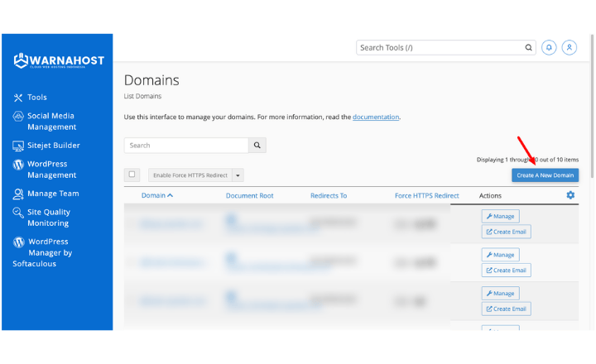Click the Domains page heading
596x364 pixels.
pyautogui.click(x=151, y=80)
